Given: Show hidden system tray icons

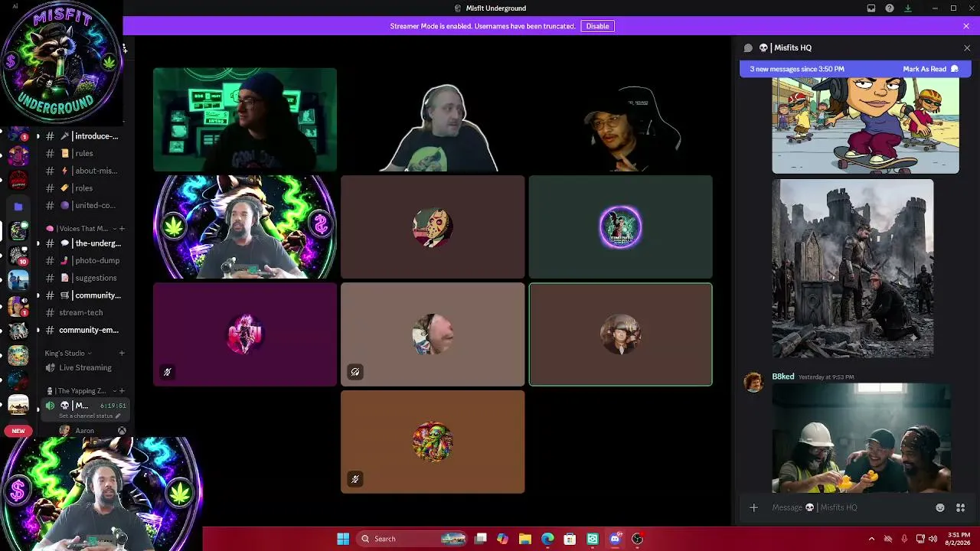Looking at the screenshot, I should tap(871, 539).
